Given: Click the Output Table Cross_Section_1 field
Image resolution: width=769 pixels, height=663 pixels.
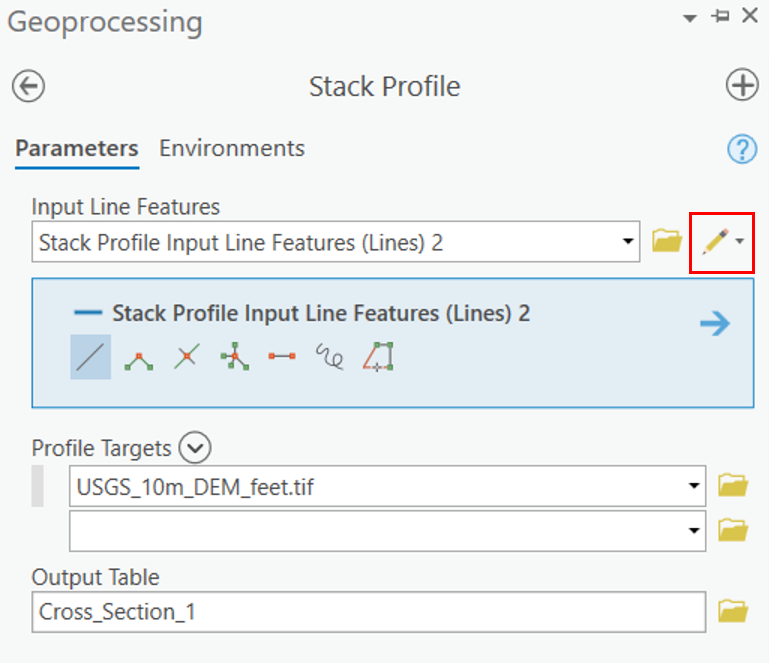Looking at the screenshot, I should pyautogui.click(x=369, y=612).
